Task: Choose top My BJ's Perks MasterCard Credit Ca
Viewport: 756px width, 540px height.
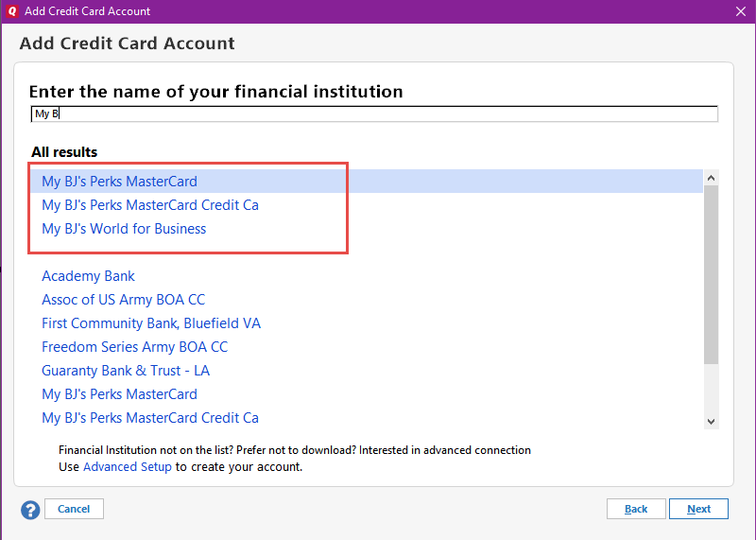Action: coord(150,205)
